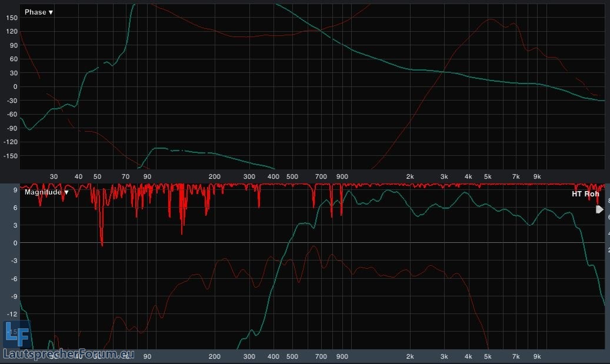Select the HT Roh trace label
The image size is (610, 364).
[x=585, y=193]
